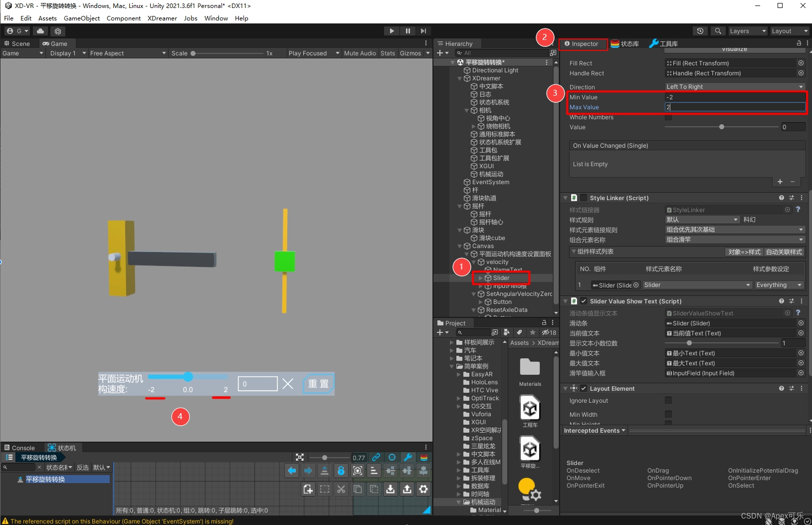
Task: Open the Direction dropdown set to Left To Right
Action: 734,86
